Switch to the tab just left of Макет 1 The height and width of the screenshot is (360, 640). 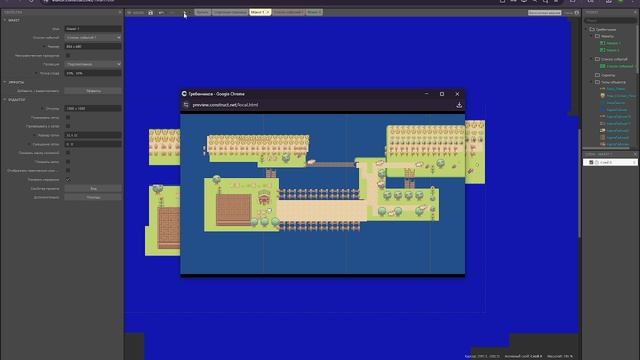pos(230,12)
